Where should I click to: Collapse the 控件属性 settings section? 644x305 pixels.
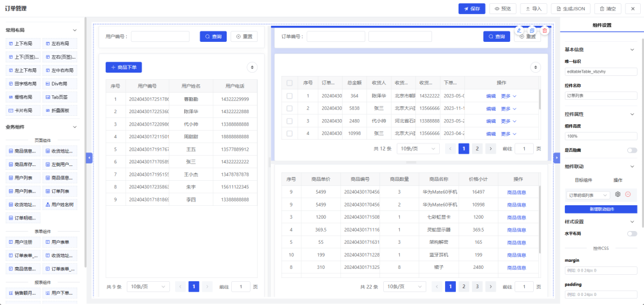point(632,114)
